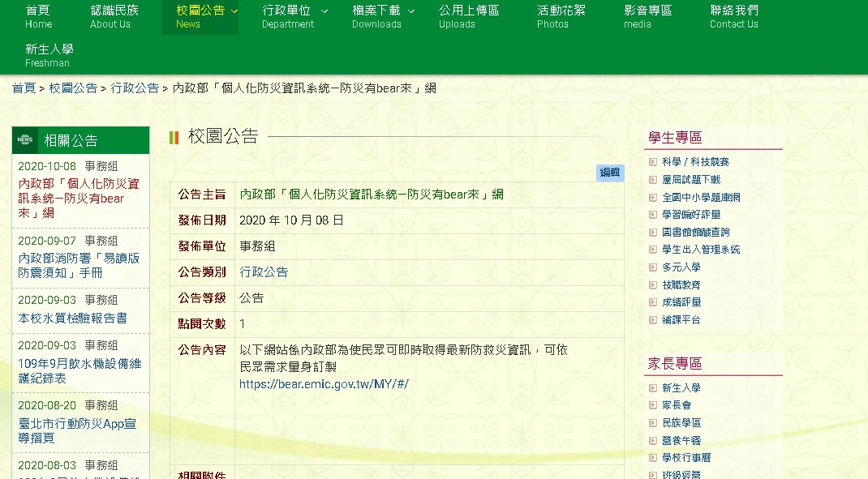
Task: Open the 認識民族 About Us menu
Action: click(x=114, y=16)
